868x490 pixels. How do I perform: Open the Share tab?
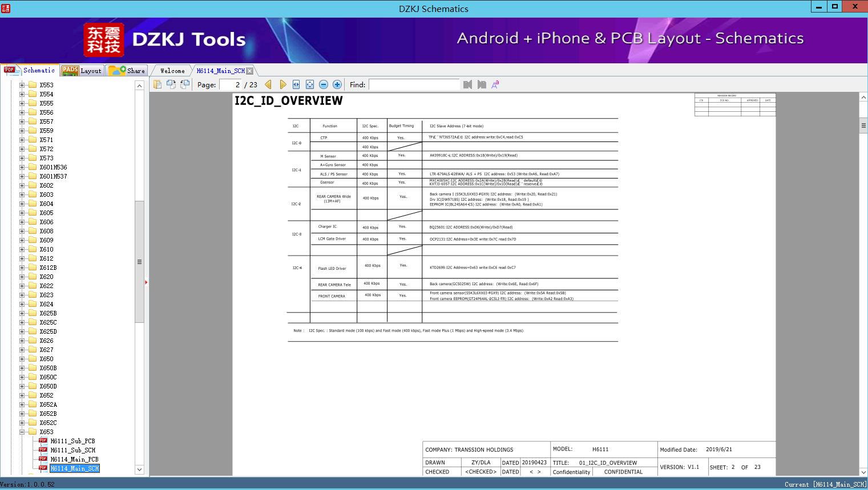tap(127, 71)
